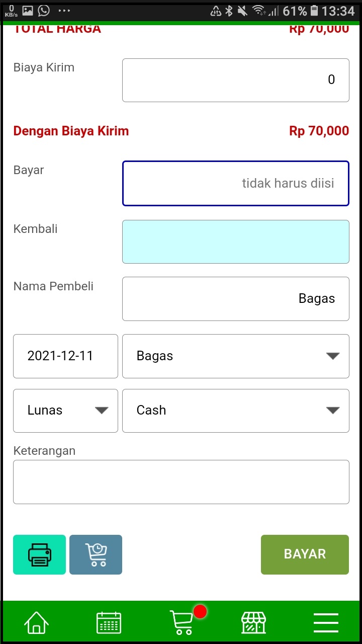Click the red TOTAL HARGA label
This screenshot has width=362, height=644.
[x=57, y=29]
